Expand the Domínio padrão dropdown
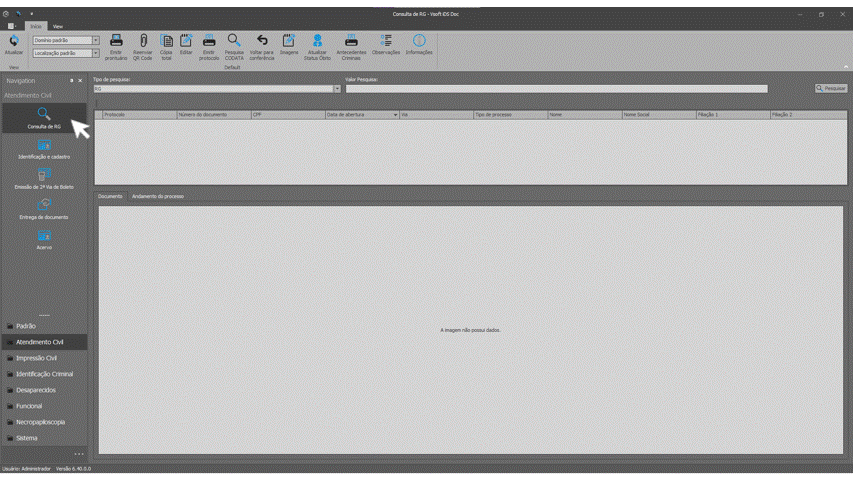The width and height of the screenshot is (853, 480). coord(96,41)
